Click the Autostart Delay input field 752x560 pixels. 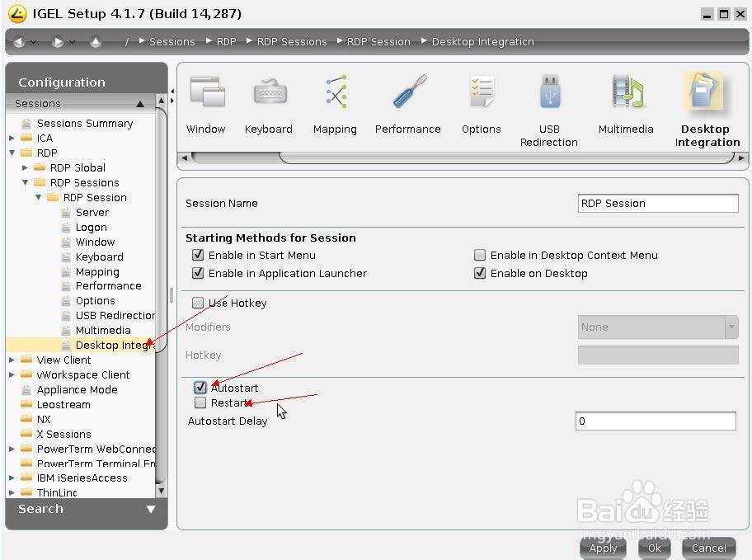pyautogui.click(x=656, y=421)
